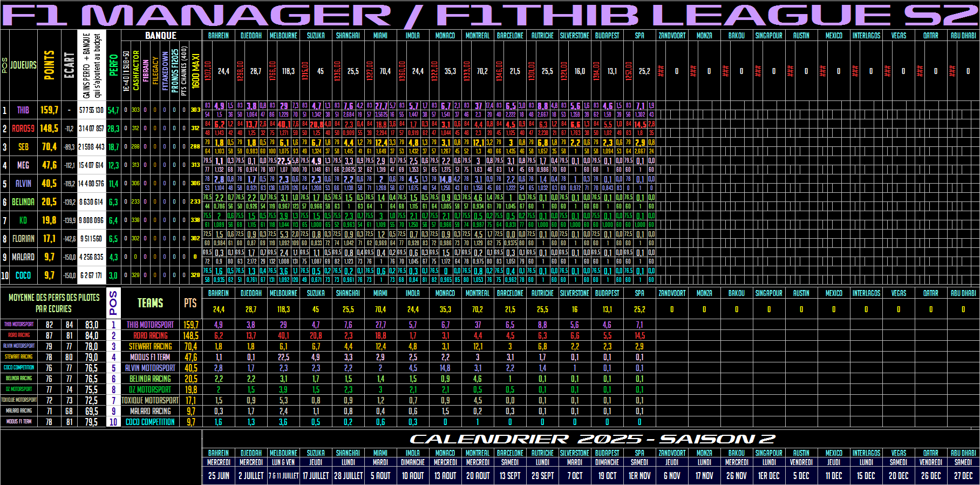
Task: Click the F1 Manager league title banner
Action: point(490,15)
